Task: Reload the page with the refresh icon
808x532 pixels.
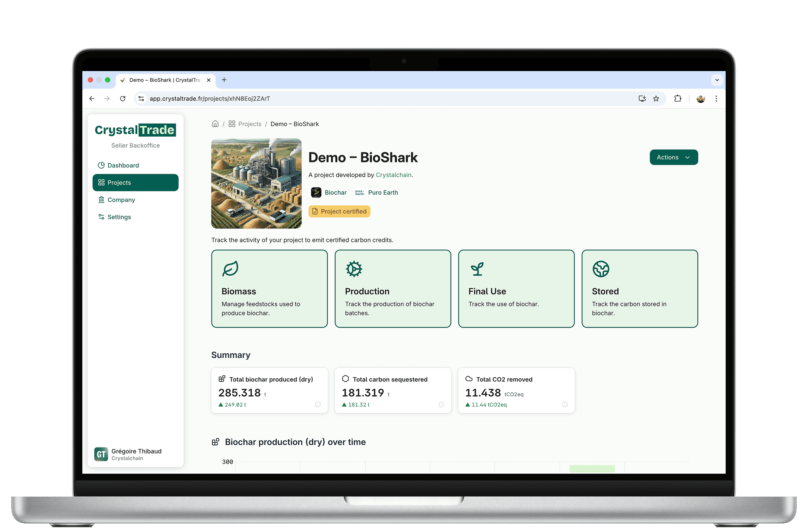Action: 123,99
